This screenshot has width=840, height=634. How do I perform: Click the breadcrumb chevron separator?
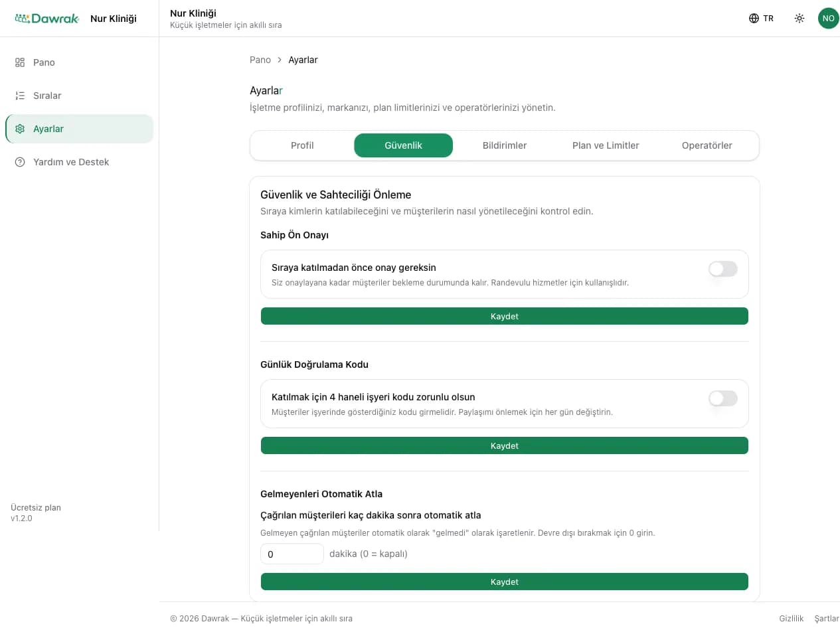click(x=280, y=60)
